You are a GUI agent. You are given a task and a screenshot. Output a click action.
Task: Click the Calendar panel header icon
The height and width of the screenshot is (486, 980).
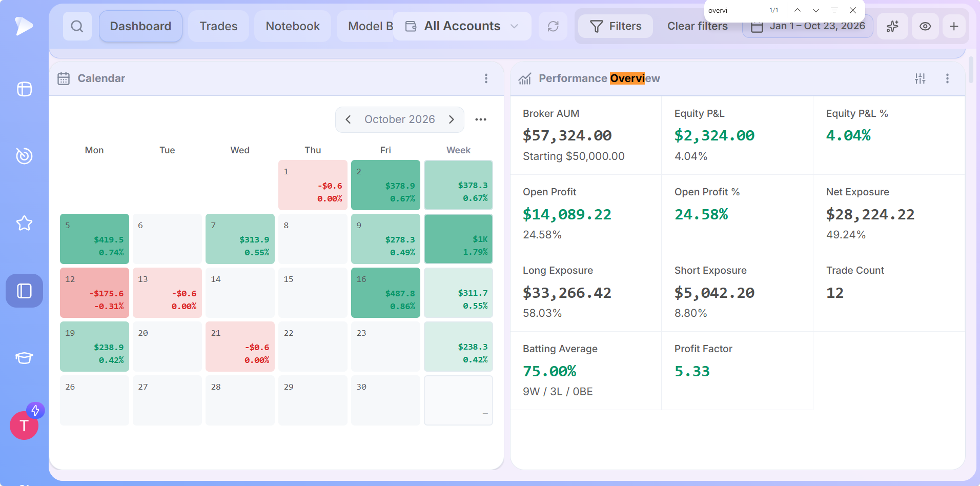pos(64,78)
